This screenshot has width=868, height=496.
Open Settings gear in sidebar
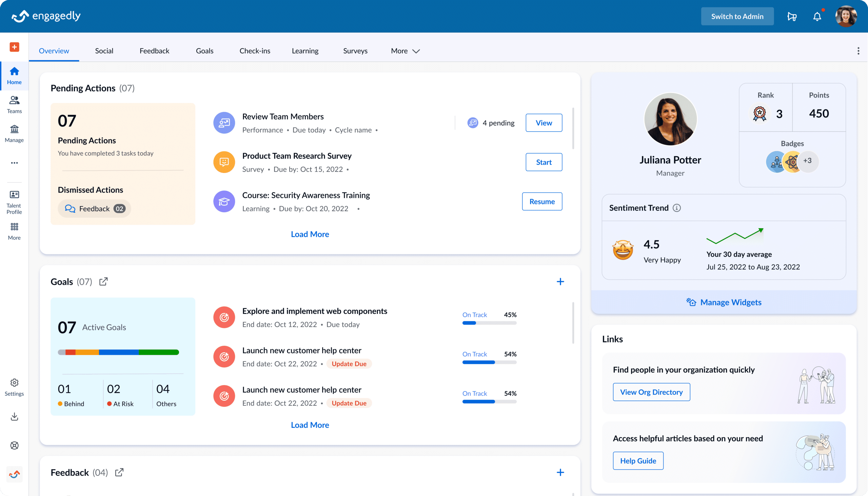click(x=14, y=387)
